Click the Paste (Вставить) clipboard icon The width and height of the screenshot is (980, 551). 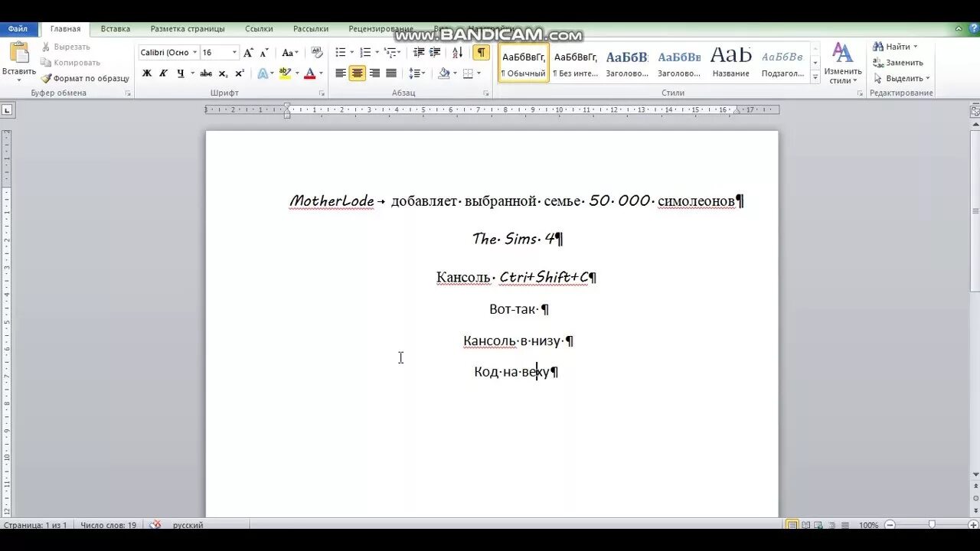click(19, 54)
